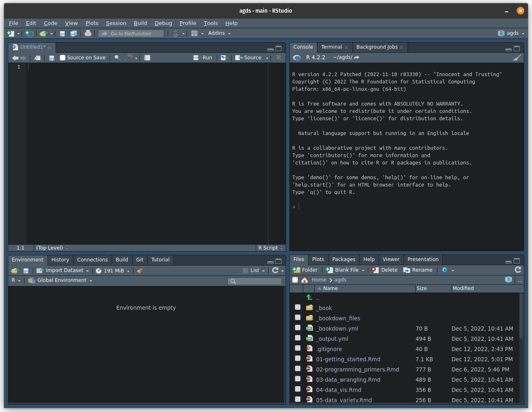Select the .gitignore file checkbox
The width and height of the screenshot is (532, 412).
pos(298,348)
